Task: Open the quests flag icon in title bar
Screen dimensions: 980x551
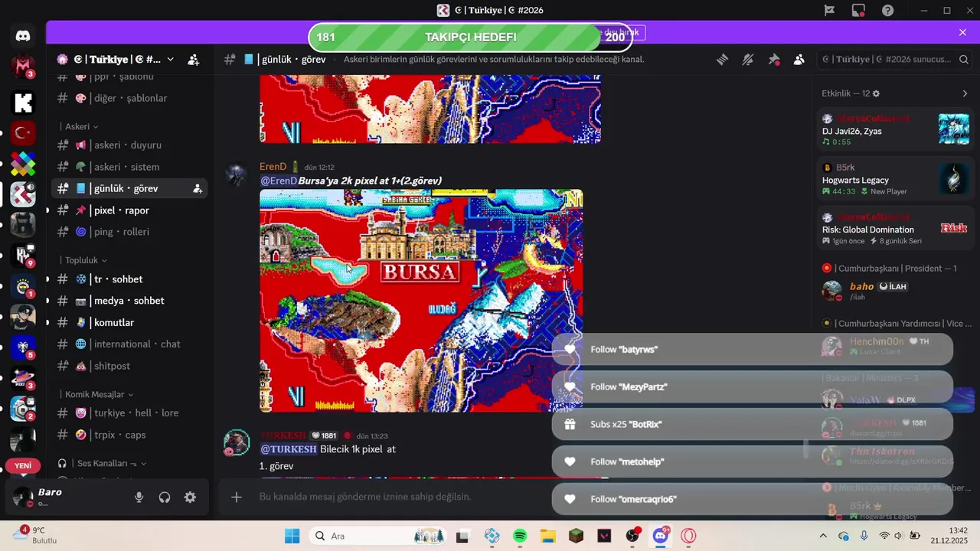Action: [829, 10]
